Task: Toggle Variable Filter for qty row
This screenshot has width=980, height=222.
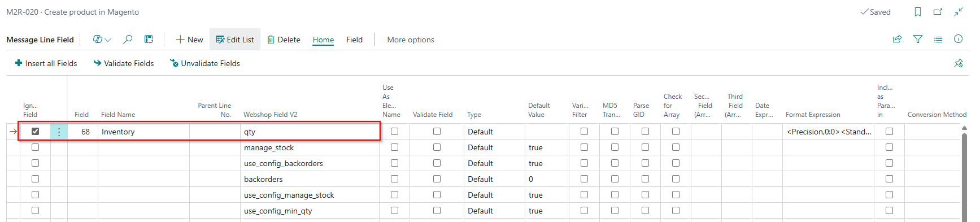Action: coord(584,132)
